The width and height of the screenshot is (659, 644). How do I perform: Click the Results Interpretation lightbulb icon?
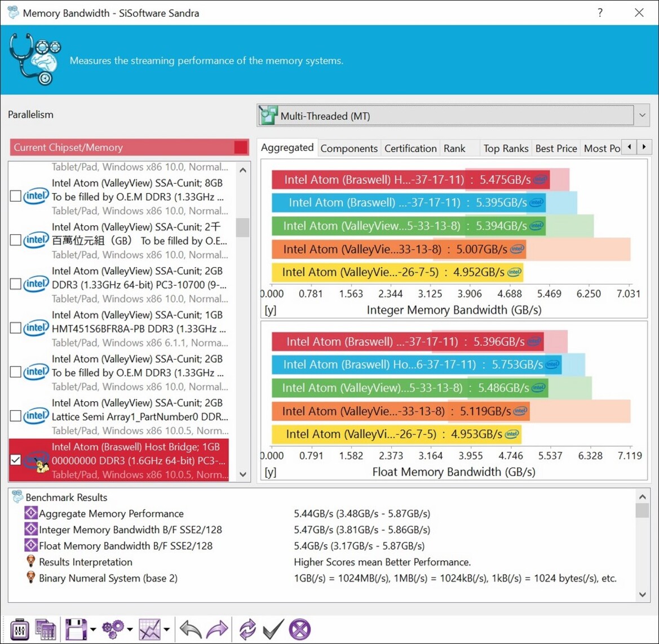(x=30, y=561)
